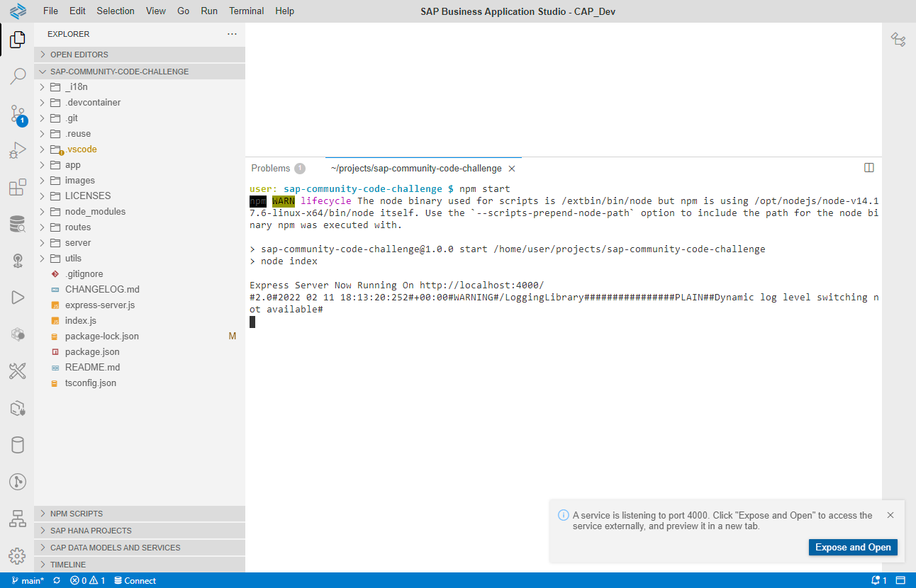Collapse the SAP-COMMUNITY-CODE-CHALLENGE root folder

point(140,72)
